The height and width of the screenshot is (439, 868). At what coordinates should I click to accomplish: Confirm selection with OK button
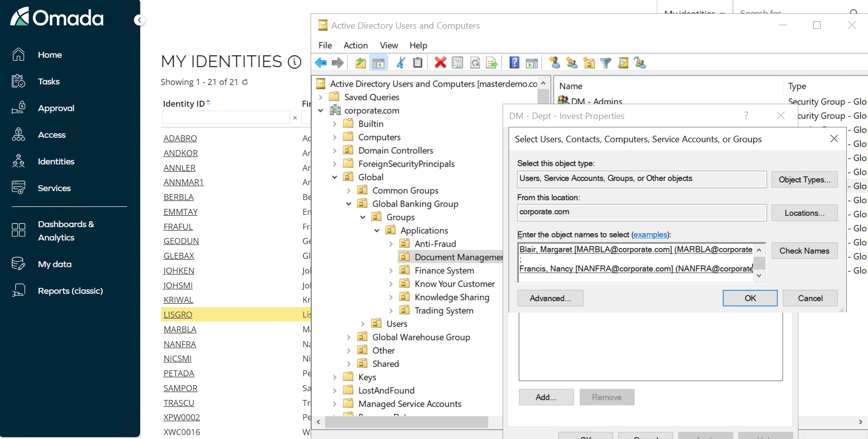point(750,298)
